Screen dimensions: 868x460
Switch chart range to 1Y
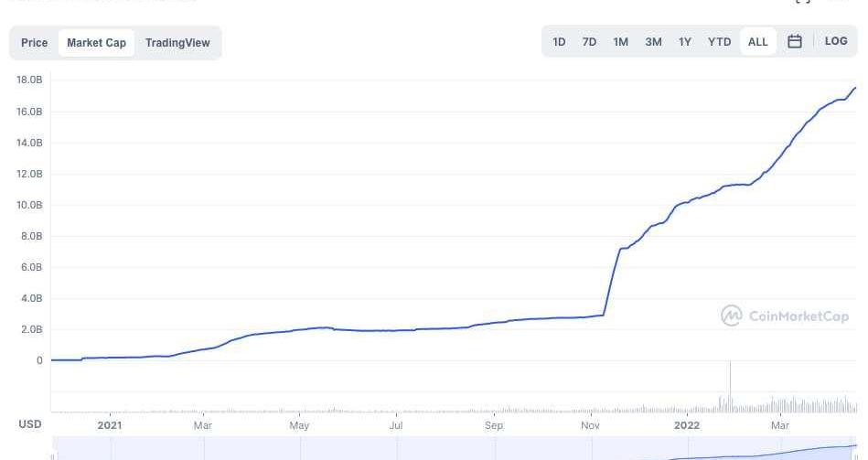(684, 42)
